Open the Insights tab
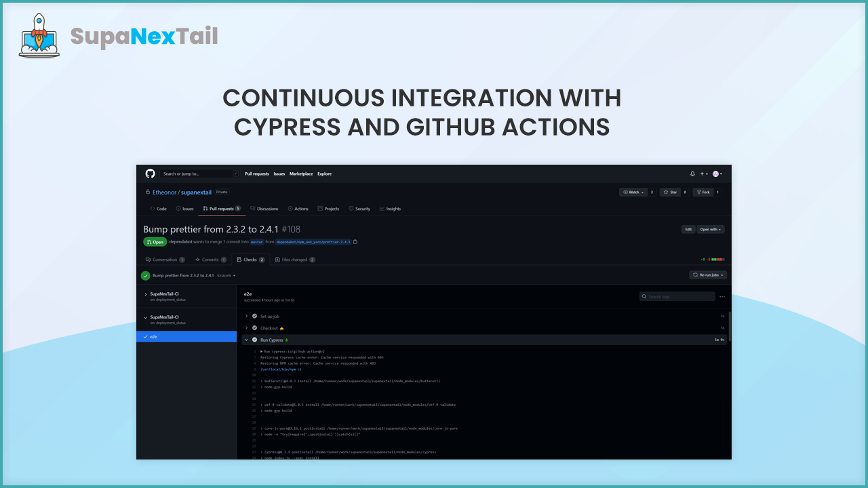 click(x=391, y=209)
